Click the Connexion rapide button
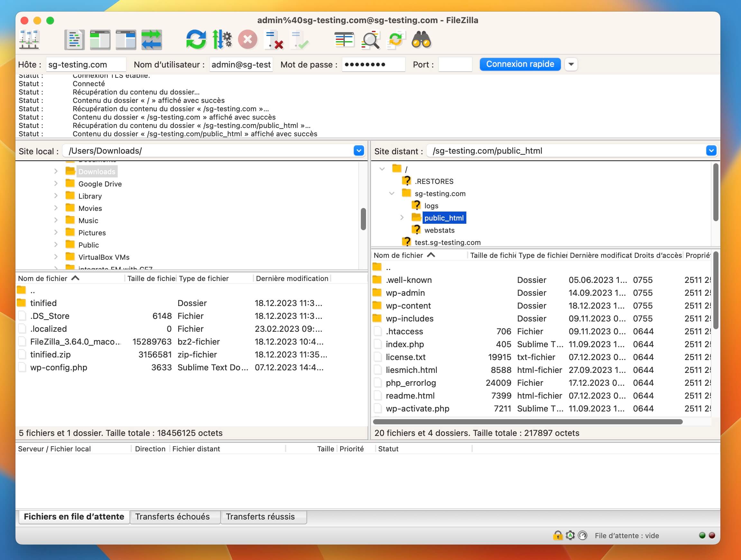The image size is (741, 560). 520,64
